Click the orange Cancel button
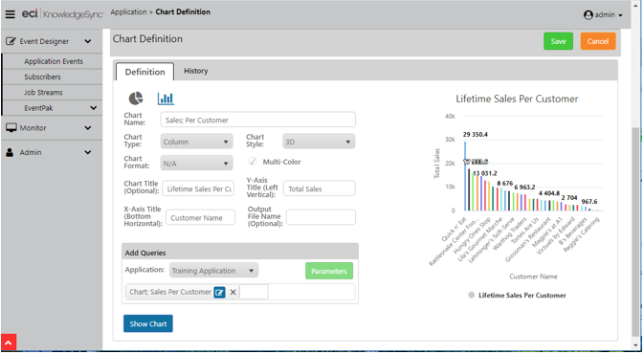 (x=597, y=41)
